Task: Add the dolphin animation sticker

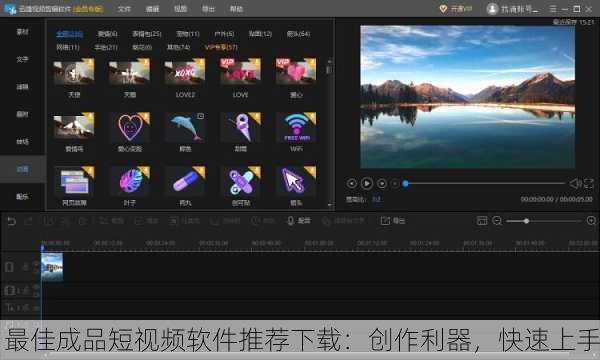Action: coord(185,127)
